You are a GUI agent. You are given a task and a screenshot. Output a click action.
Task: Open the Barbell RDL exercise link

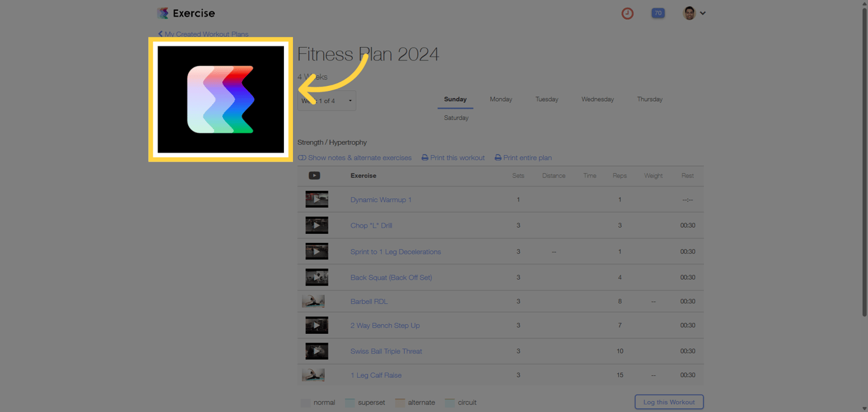[x=369, y=301]
